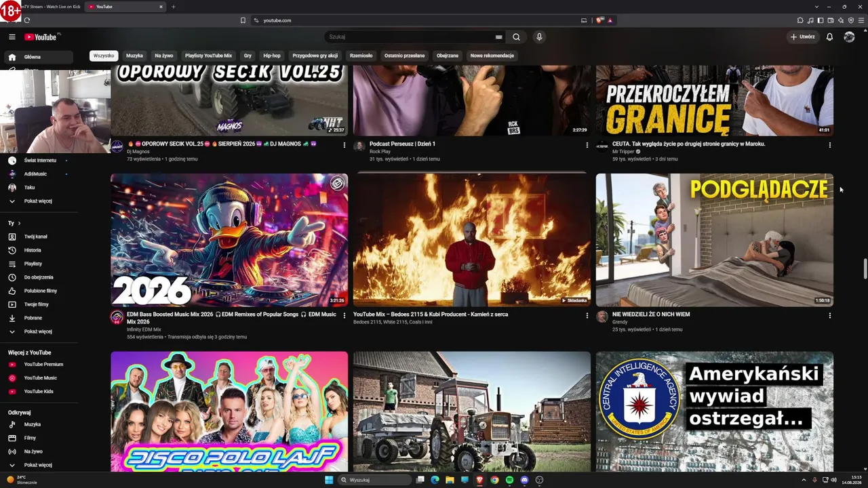Screen dimensions: 868x488
Task: Start voice search with the microphone
Action: click(539, 37)
